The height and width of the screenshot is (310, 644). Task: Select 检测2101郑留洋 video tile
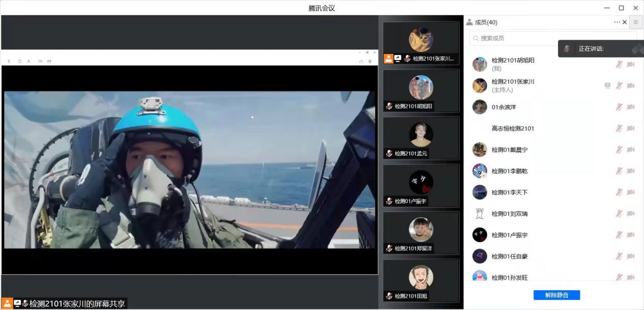tap(421, 233)
